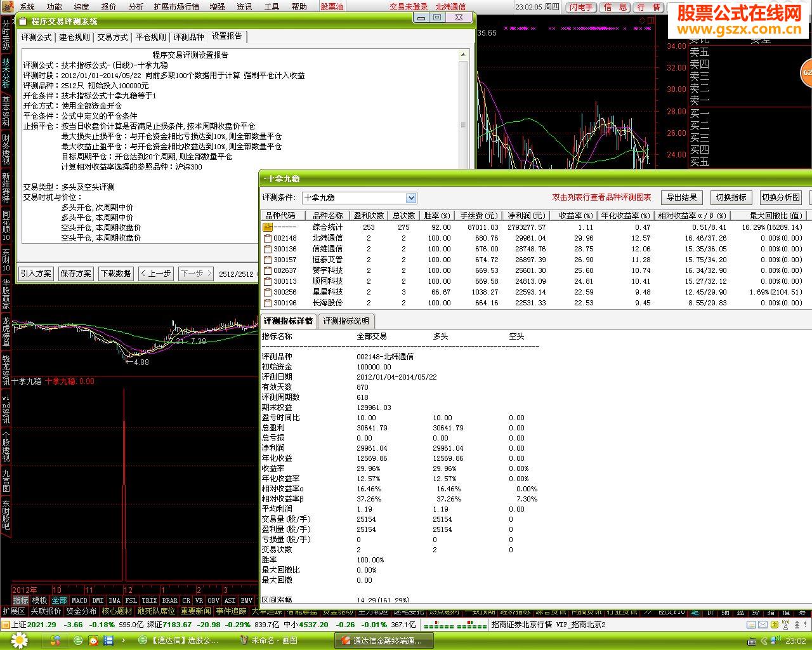The width and height of the screenshot is (812, 650).
Task: Select the 模板 tab below the chart
Action: click(39, 600)
